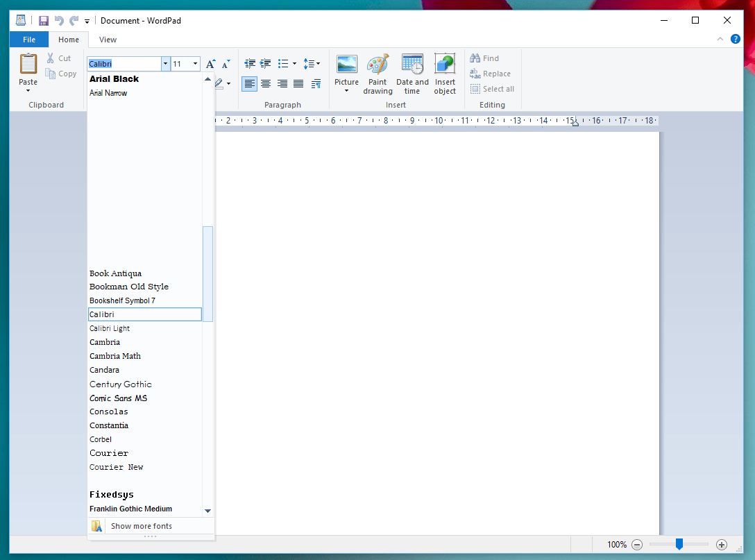Select Arial Black in the font list
Image resolution: width=755 pixels, height=560 pixels.
(144, 79)
